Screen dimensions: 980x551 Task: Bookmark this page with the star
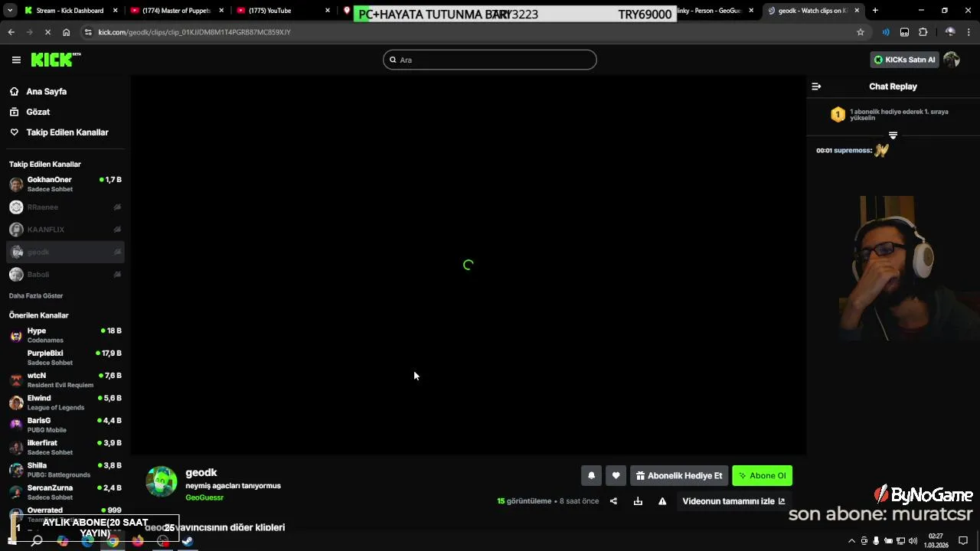coord(861,32)
